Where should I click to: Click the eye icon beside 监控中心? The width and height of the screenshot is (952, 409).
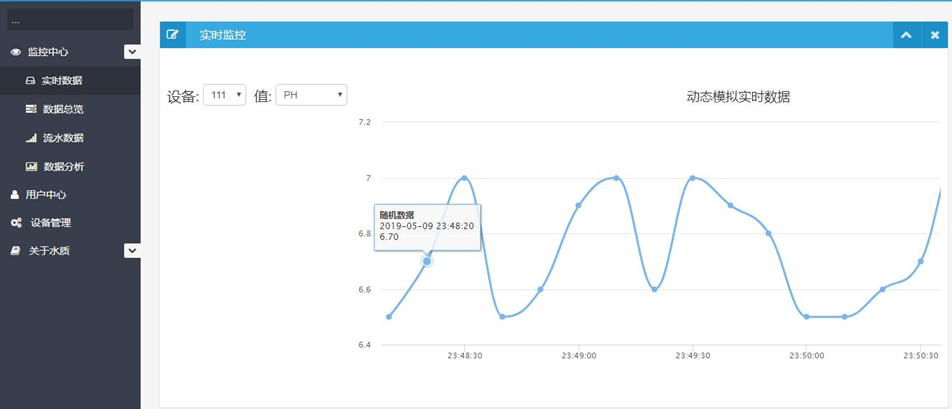(15, 52)
